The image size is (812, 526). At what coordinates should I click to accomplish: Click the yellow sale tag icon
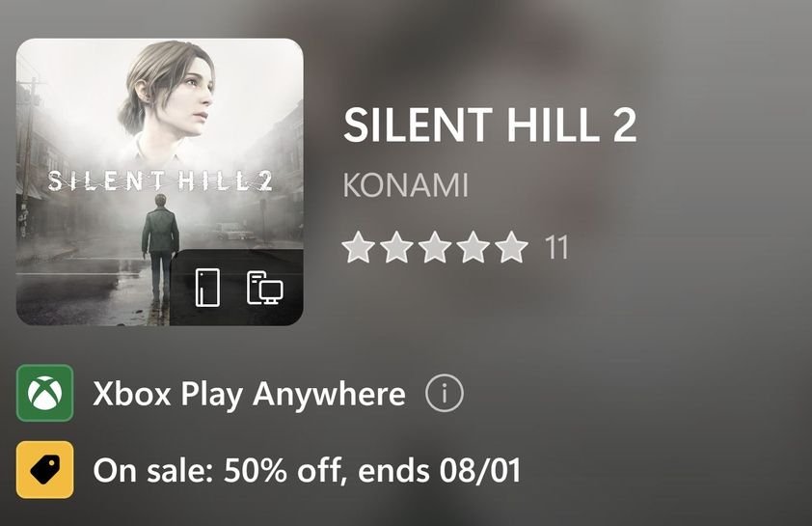coord(44,470)
